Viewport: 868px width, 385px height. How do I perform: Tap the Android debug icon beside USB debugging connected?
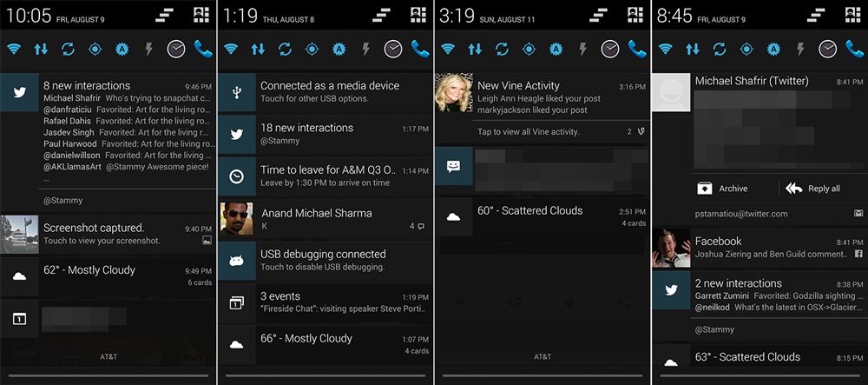(236, 261)
